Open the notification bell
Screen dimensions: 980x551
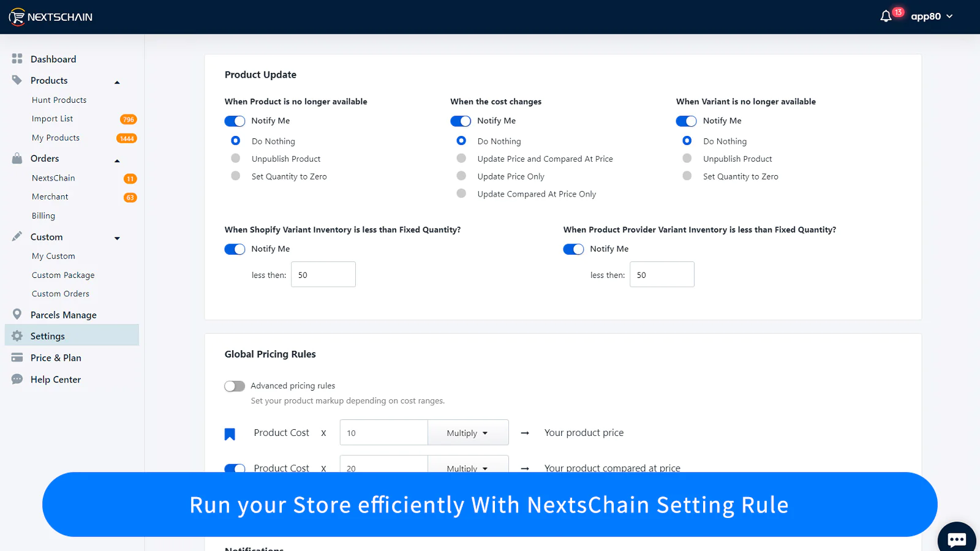[886, 17]
